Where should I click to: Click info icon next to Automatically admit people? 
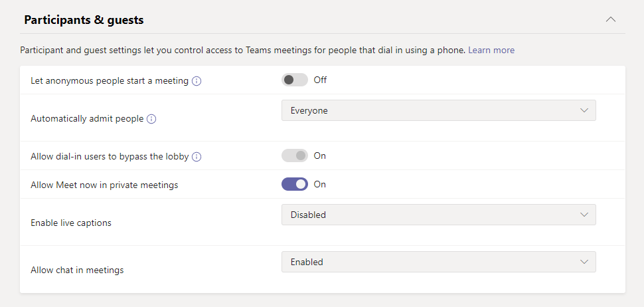(x=151, y=119)
